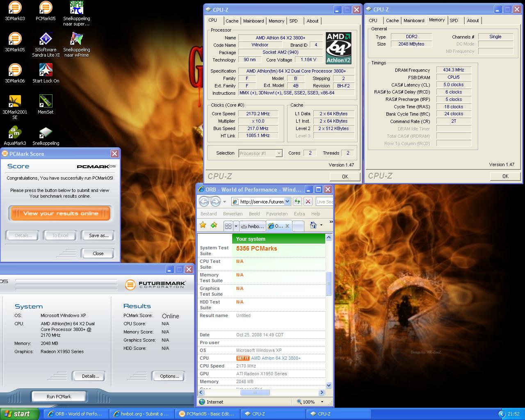Open the Super Pi desktop shortcut
The image size is (525, 420).
pyautogui.click(x=76, y=13)
